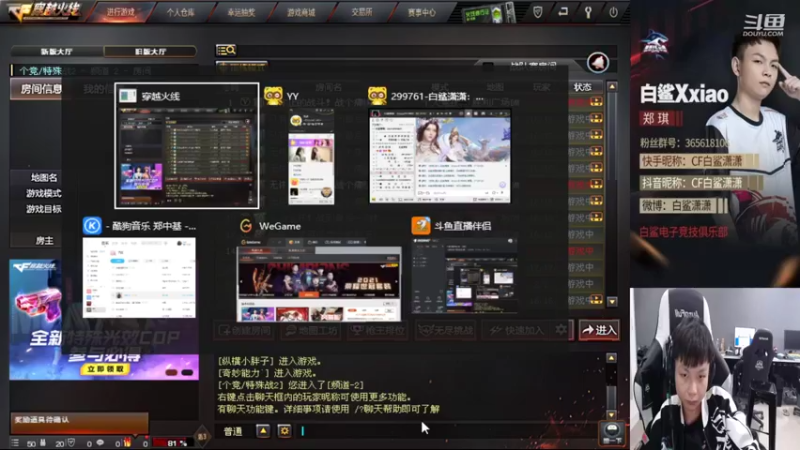Click the star favorite icon beside 快速加入
This screenshot has width=800, height=450.
point(561,330)
